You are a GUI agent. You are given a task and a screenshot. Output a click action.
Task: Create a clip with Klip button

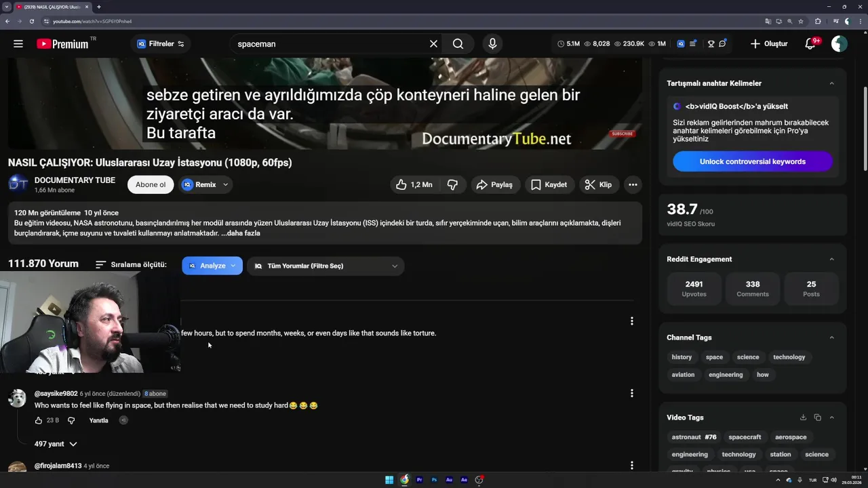(x=598, y=184)
